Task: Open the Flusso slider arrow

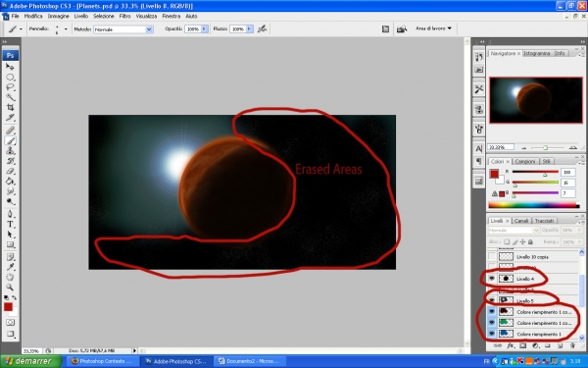Action: [x=249, y=28]
